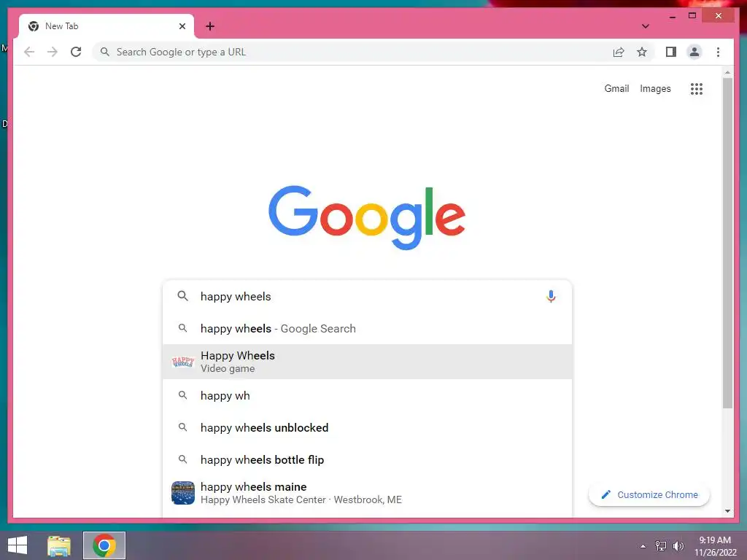The width and height of the screenshot is (747, 560).
Task: Open the Chrome three-dot menu
Action: (718, 52)
